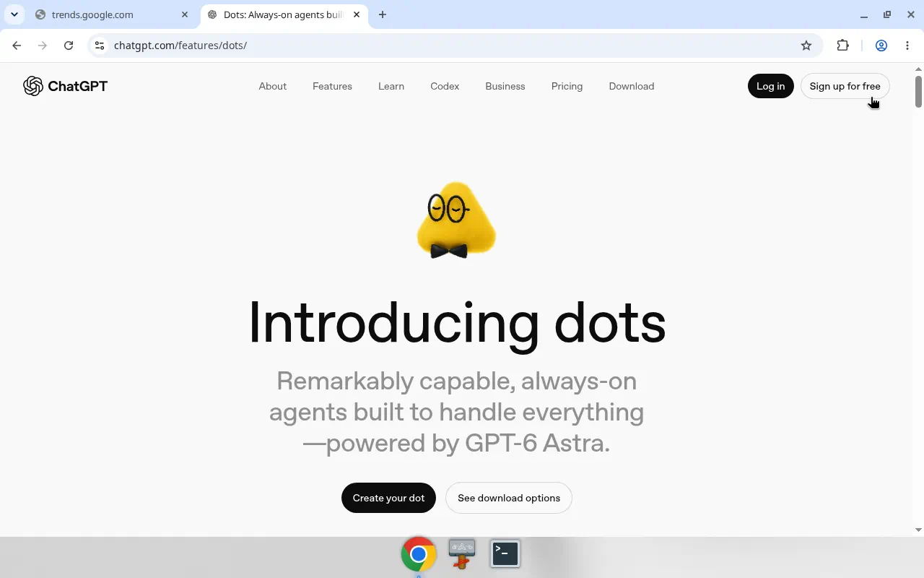This screenshot has height=578, width=924.
Task: Click scrollbar down arrow
Action: coord(918,530)
